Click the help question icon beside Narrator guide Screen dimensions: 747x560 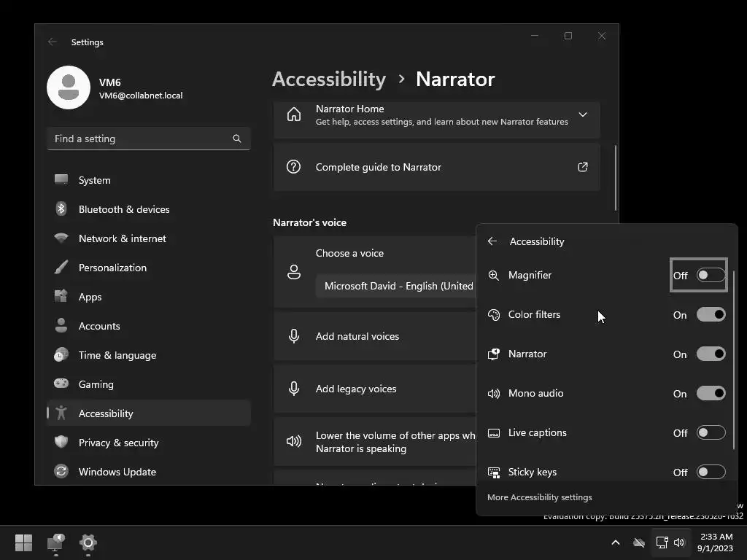[x=293, y=167]
